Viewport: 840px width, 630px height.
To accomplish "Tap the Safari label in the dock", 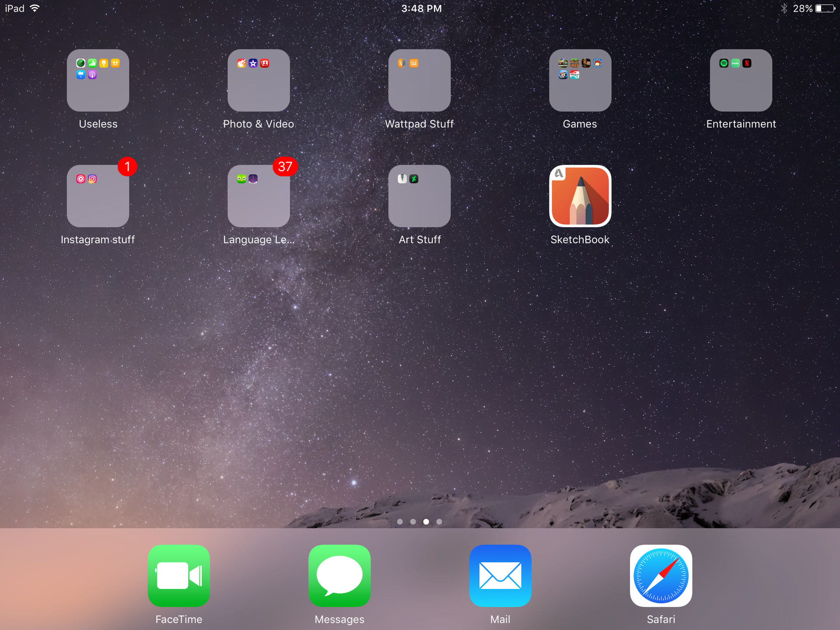I will tap(661, 619).
